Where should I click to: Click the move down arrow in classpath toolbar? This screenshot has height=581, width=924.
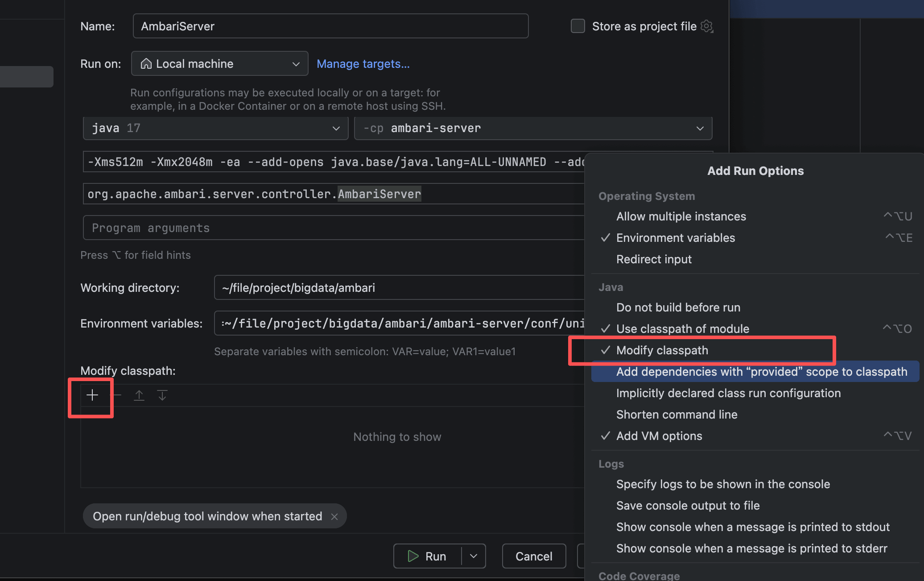coord(162,395)
